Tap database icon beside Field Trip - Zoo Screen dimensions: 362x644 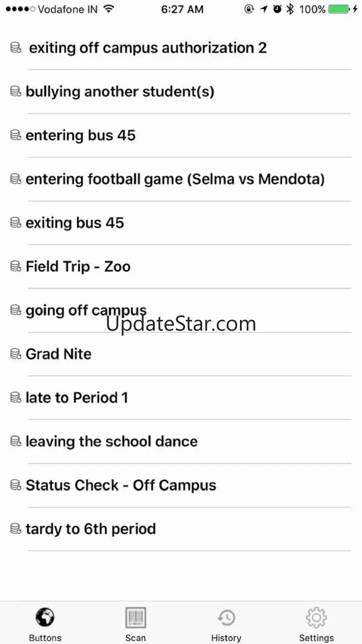click(x=16, y=267)
